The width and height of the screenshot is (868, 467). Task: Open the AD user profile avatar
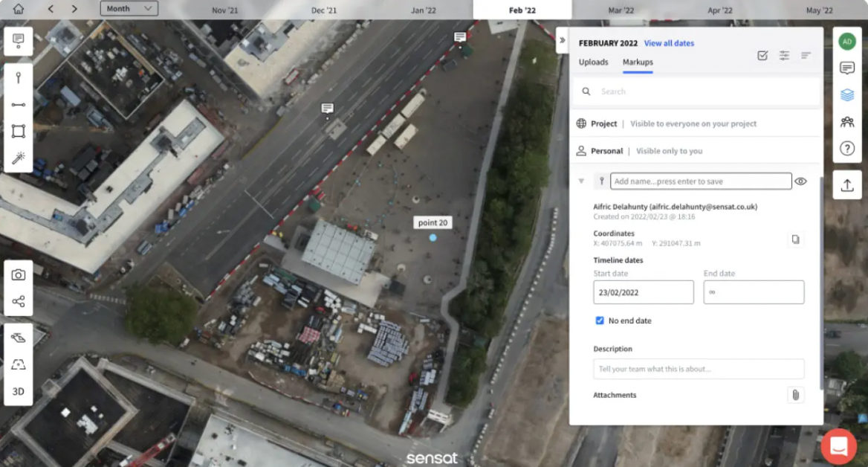click(x=847, y=42)
